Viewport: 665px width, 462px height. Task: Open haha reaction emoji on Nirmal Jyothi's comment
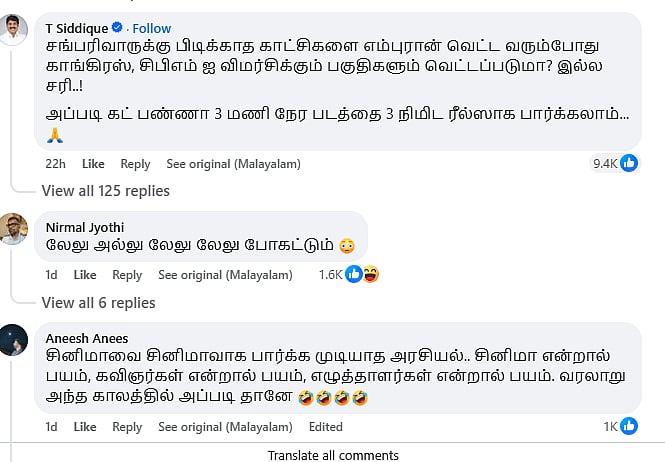[369, 274]
